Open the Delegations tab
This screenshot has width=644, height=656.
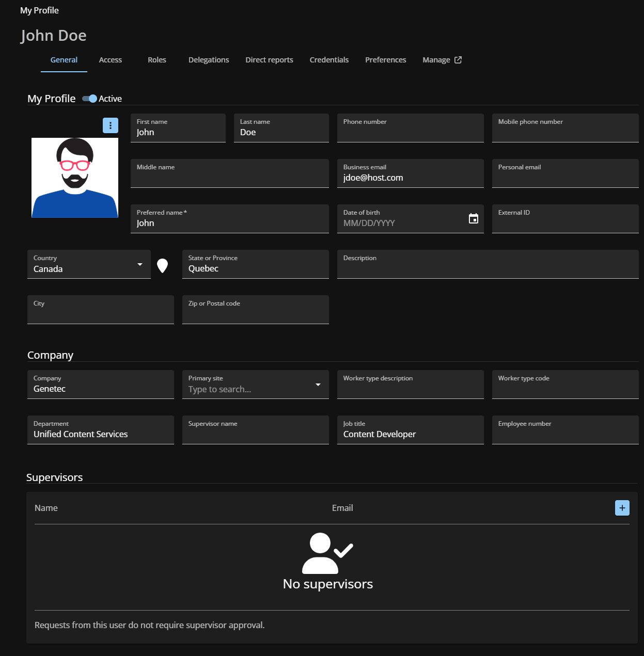tap(209, 59)
